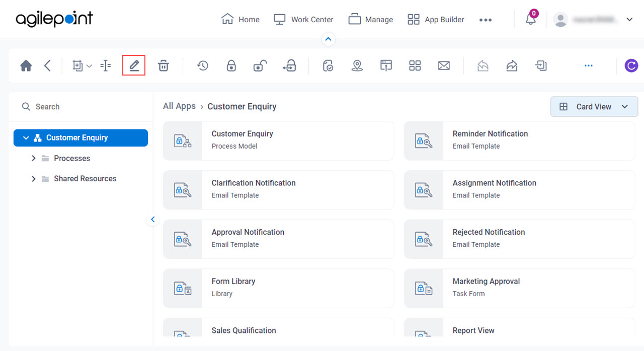Expand the Shared Resources folder
This screenshot has height=351, width=644.
[34, 179]
